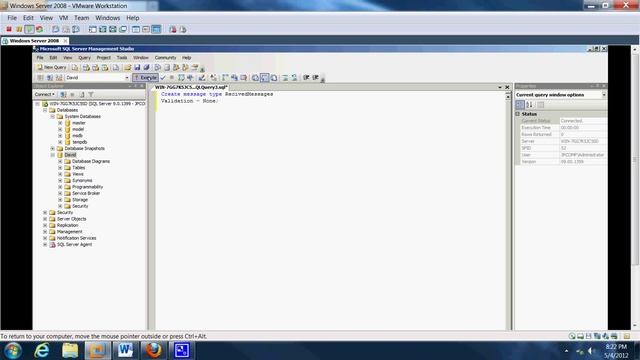Open SSMS Tools menu
Image resolution: width=640 pixels, height=360 pixels.
(122, 58)
